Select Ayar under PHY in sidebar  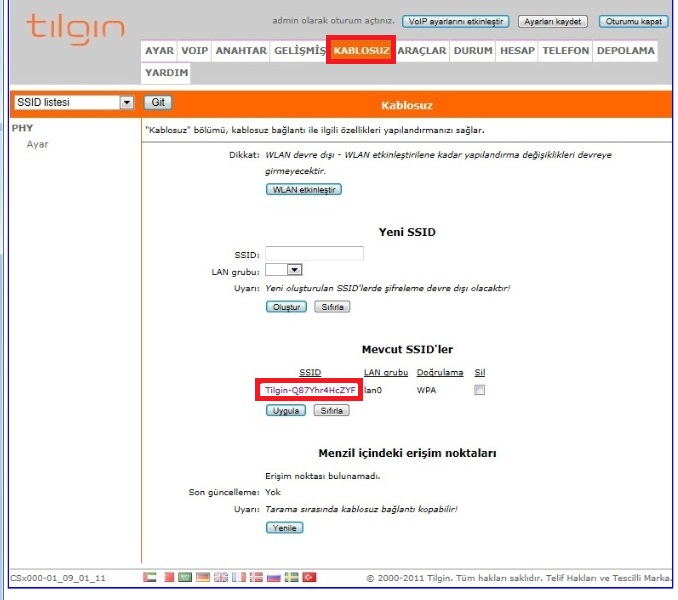click(37, 144)
